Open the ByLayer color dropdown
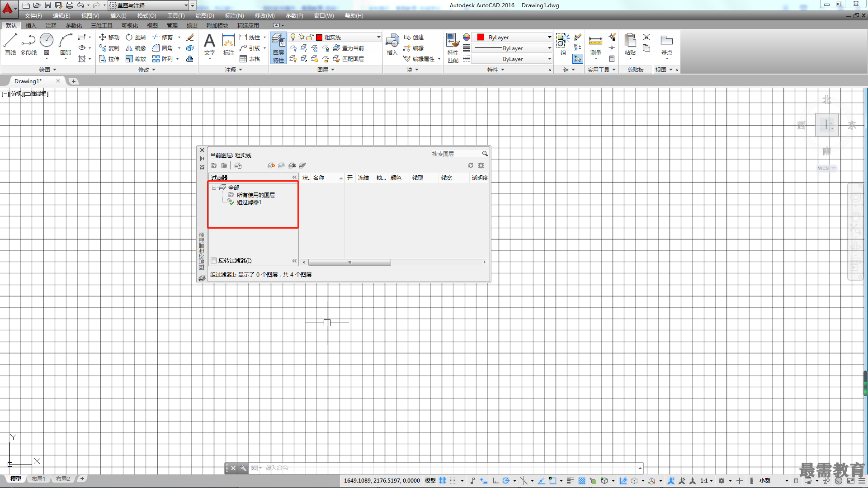Screen dimensions: 868x488 coord(549,37)
